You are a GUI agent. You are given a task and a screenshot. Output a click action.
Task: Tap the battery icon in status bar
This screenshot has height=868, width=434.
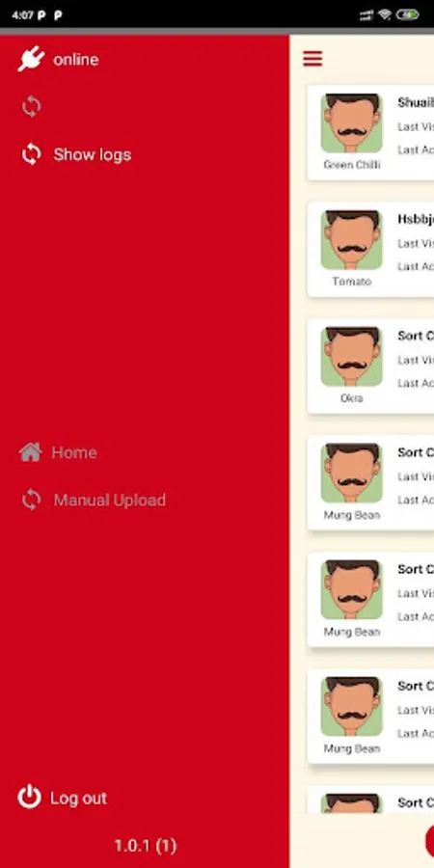pos(407,14)
